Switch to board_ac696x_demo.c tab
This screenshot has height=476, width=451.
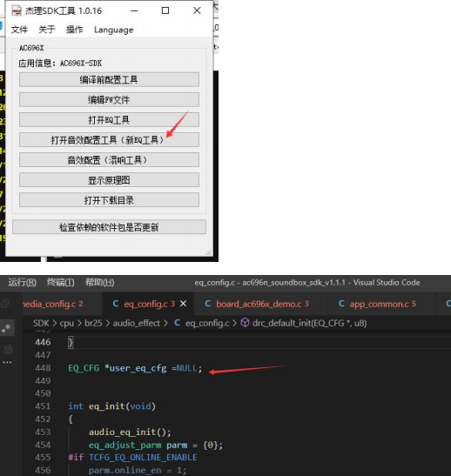[x=262, y=304]
